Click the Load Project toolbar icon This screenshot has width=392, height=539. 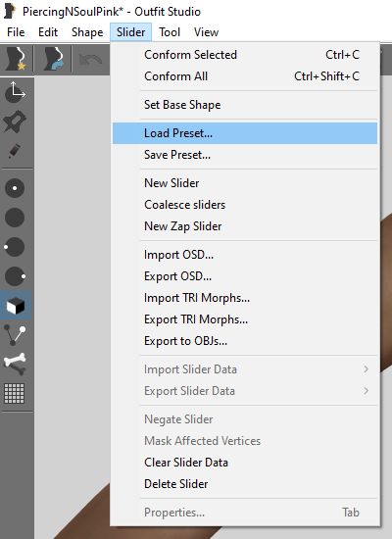(54, 59)
